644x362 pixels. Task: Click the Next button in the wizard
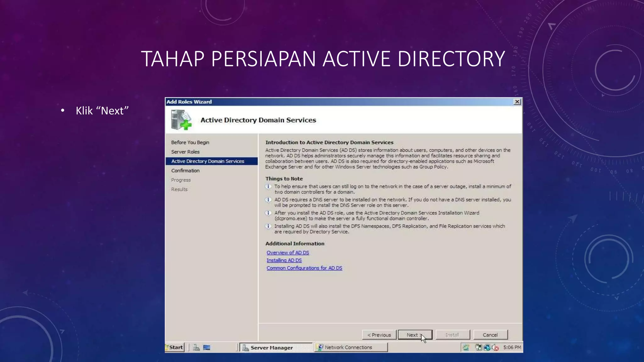point(415,335)
